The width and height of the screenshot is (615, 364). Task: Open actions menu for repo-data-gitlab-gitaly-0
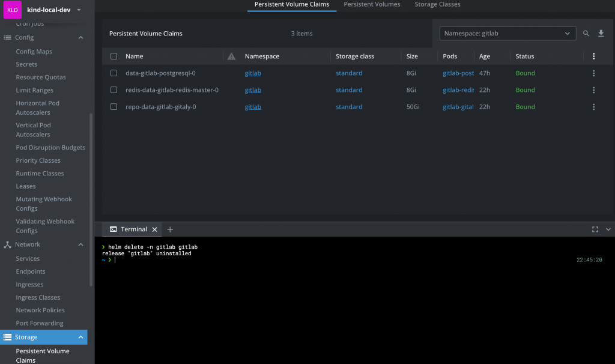point(593,107)
